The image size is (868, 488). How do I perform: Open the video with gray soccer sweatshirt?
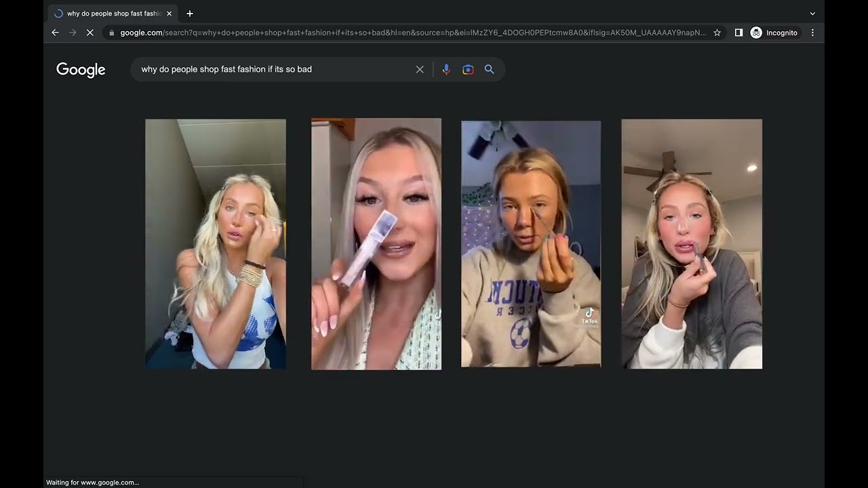tap(531, 244)
